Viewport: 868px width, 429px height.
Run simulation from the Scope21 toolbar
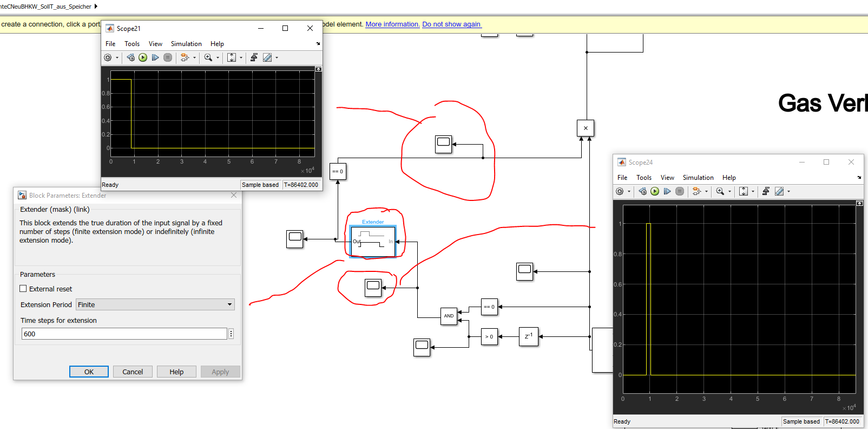(x=143, y=57)
